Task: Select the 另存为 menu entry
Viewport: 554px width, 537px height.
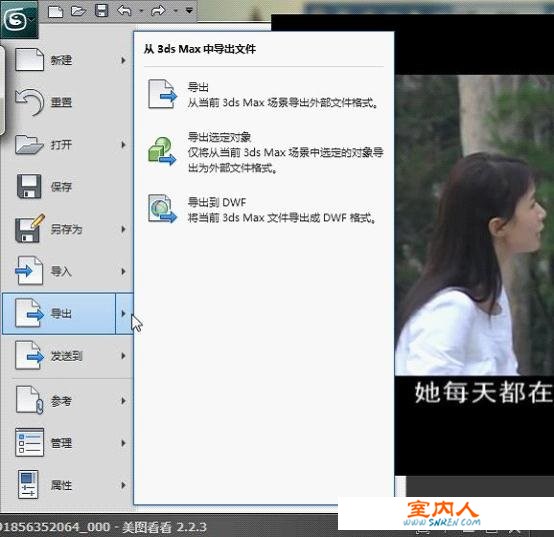Action: (x=67, y=229)
